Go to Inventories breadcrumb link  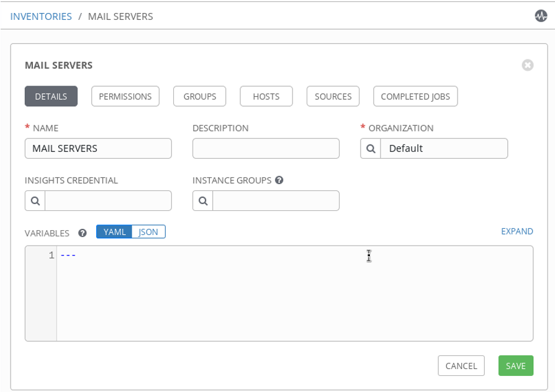(41, 17)
